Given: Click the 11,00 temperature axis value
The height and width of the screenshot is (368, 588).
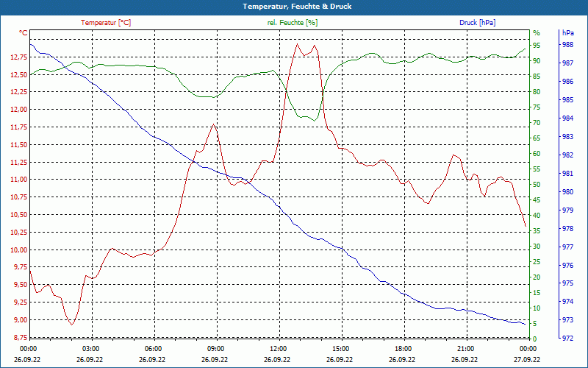Looking at the screenshot, I should [19, 180].
